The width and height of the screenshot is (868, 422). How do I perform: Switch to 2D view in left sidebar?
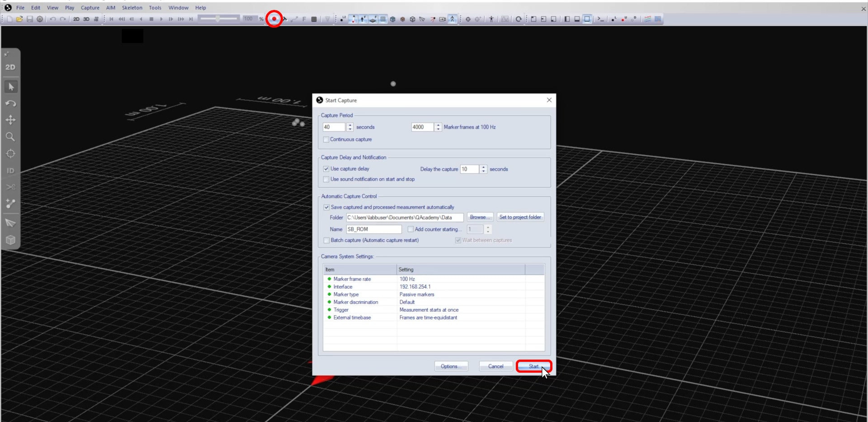click(x=10, y=67)
